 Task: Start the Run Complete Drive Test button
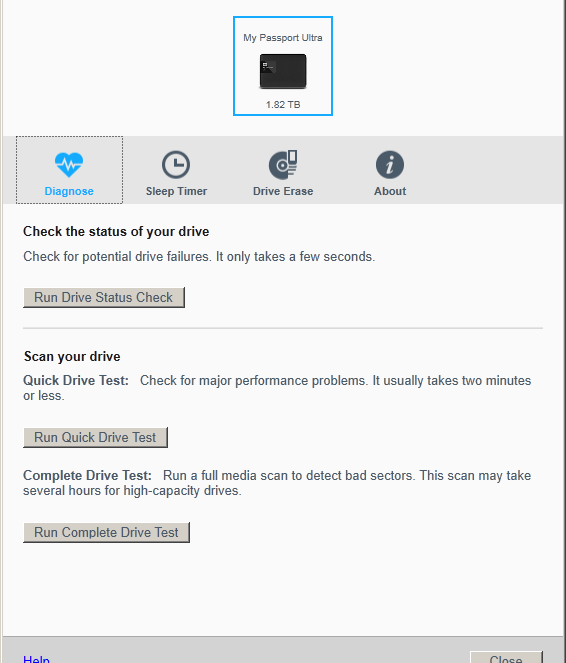(x=106, y=532)
